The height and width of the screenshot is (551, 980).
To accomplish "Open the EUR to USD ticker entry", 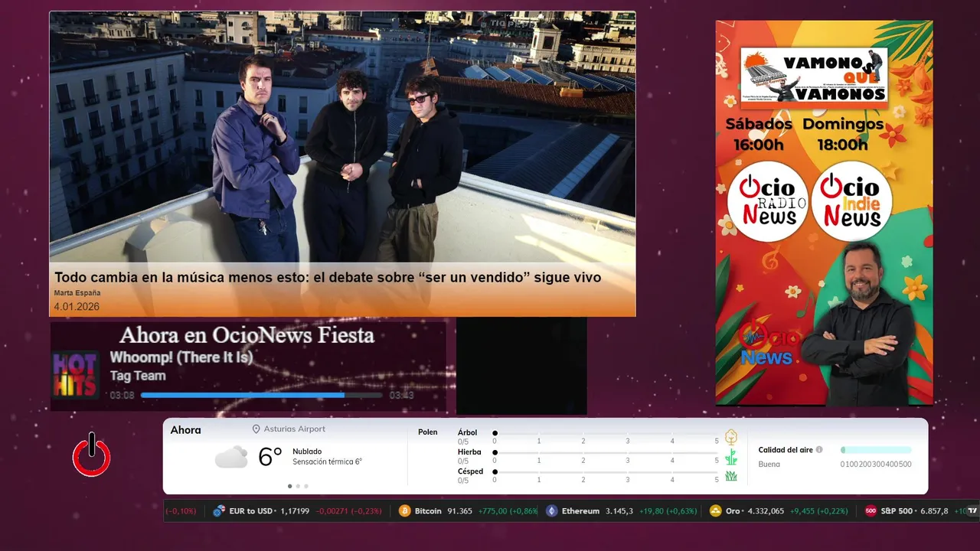I will (x=252, y=511).
